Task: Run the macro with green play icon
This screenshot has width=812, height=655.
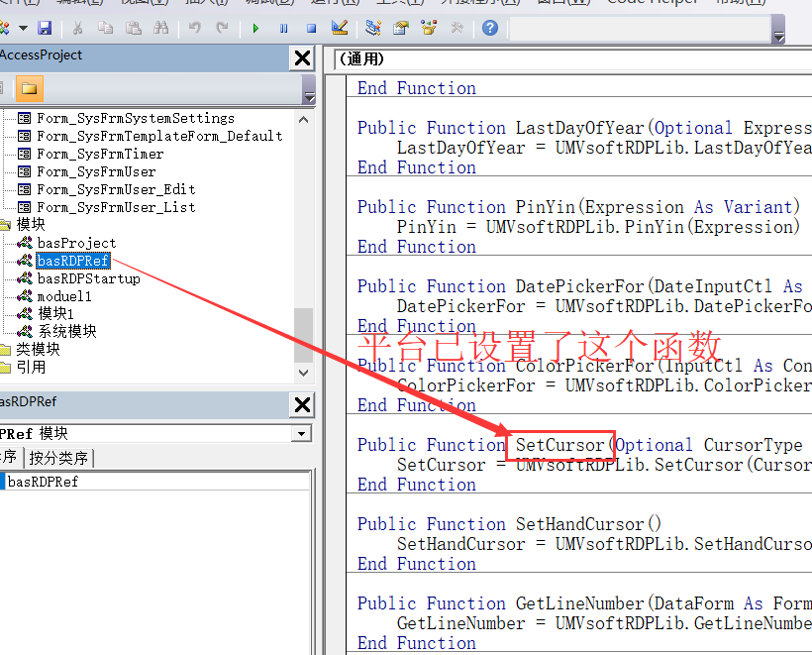Action: pos(255,28)
